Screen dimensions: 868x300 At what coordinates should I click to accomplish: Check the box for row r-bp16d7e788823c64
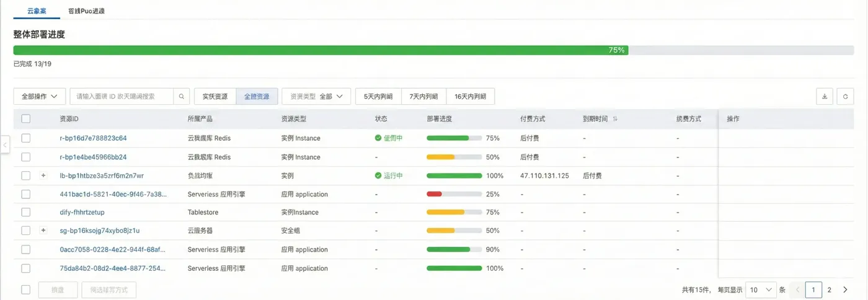[x=25, y=138]
